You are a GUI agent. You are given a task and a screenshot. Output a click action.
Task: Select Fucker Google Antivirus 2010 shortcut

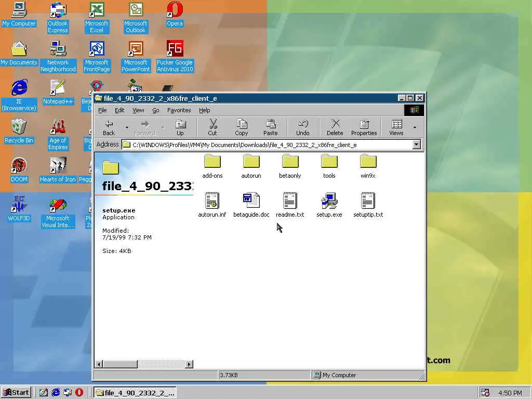pos(175,56)
